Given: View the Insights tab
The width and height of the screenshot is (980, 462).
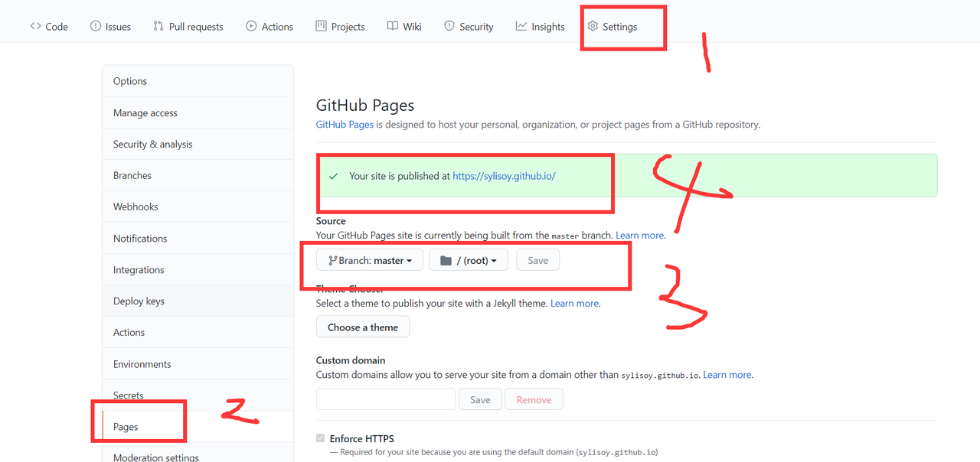Looking at the screenshot, I should (x=540, y=26).
